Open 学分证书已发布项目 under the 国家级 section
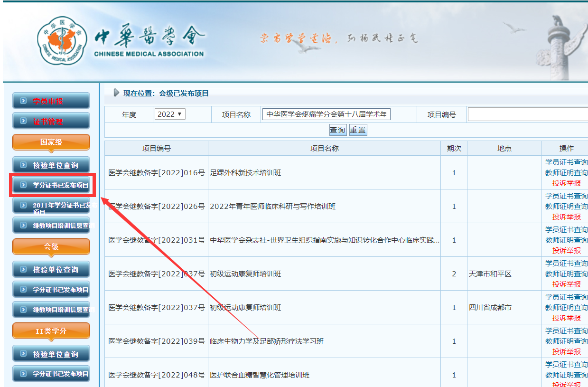Viewport: 588px width, 387px height. pos(51,185)
